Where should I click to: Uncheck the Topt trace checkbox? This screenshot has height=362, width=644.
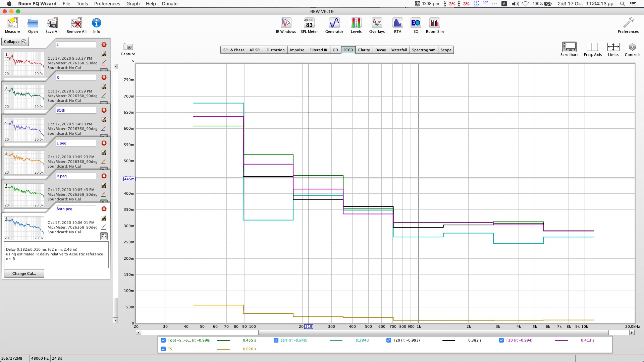tap(163, 340)
